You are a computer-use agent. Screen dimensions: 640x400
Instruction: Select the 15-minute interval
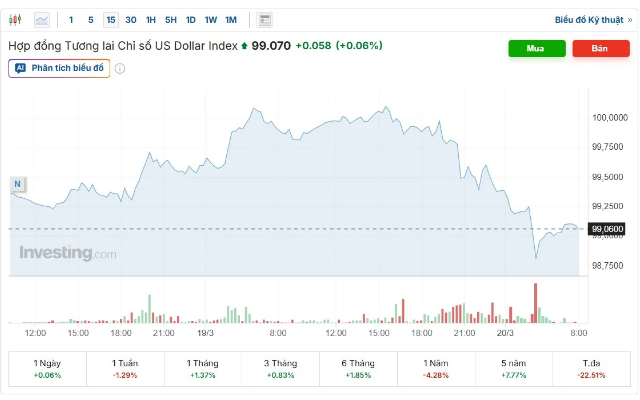tap(110, 19)
